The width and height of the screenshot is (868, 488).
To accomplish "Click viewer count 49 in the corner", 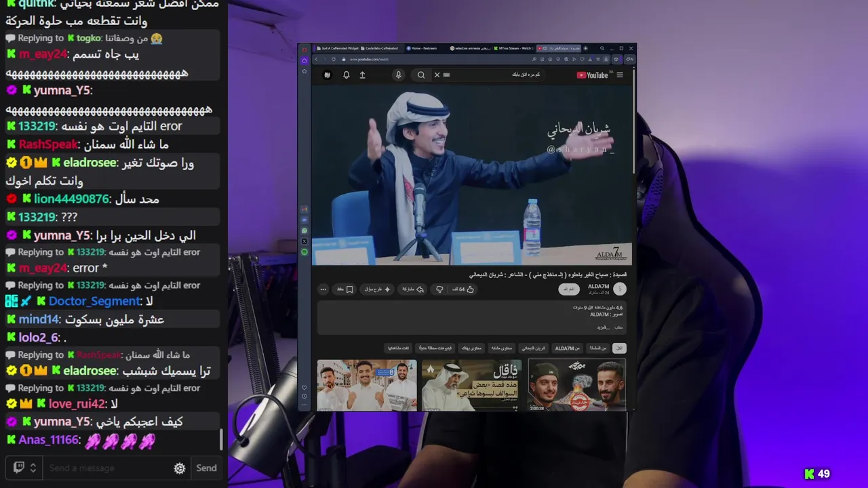I will click(817, 474).
